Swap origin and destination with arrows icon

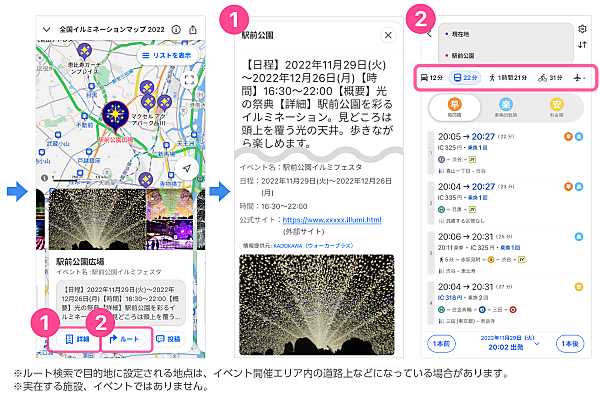582,45
